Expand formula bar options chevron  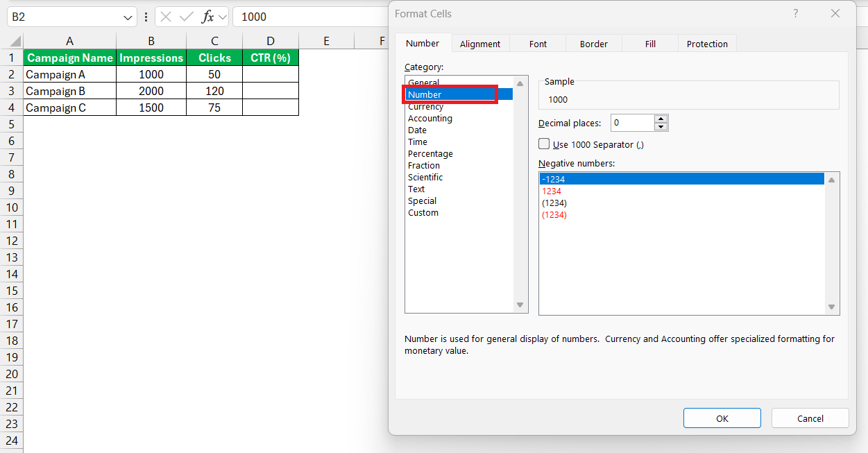(x=223, y=17)
